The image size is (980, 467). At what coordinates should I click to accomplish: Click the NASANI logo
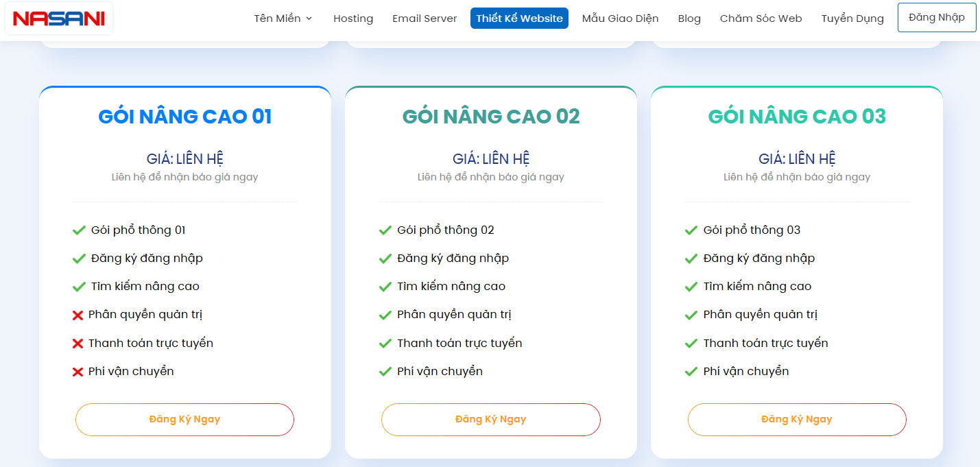(x=57, y=19)
